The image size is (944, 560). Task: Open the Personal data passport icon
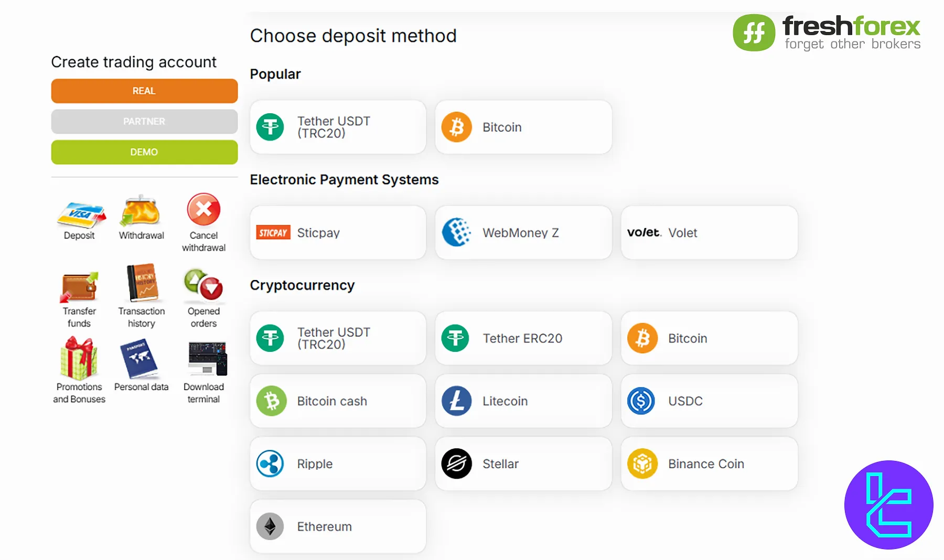pos(140,359)
